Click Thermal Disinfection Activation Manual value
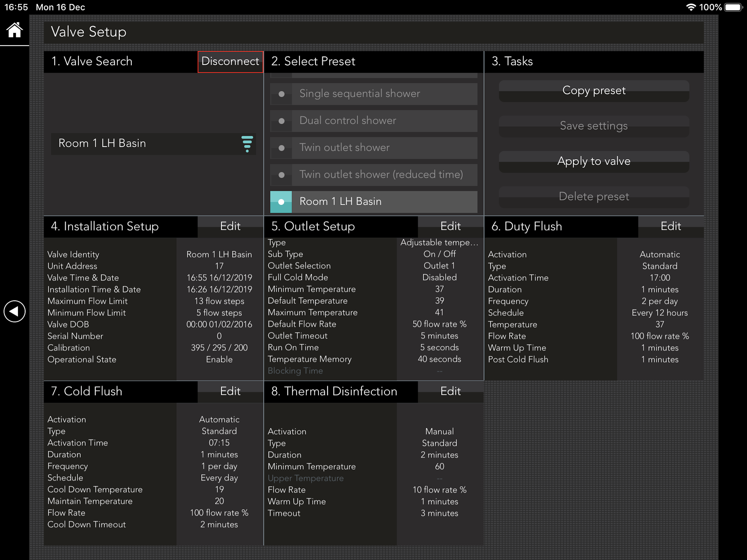Image resolution: width=747 pixels, height=560 pixels. 439,431
